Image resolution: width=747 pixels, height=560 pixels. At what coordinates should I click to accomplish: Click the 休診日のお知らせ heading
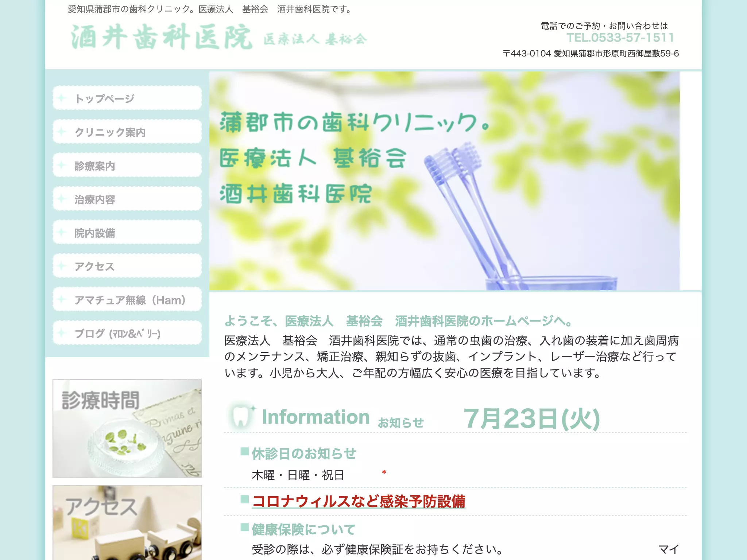pyautogui.click(x=304, y=454)
